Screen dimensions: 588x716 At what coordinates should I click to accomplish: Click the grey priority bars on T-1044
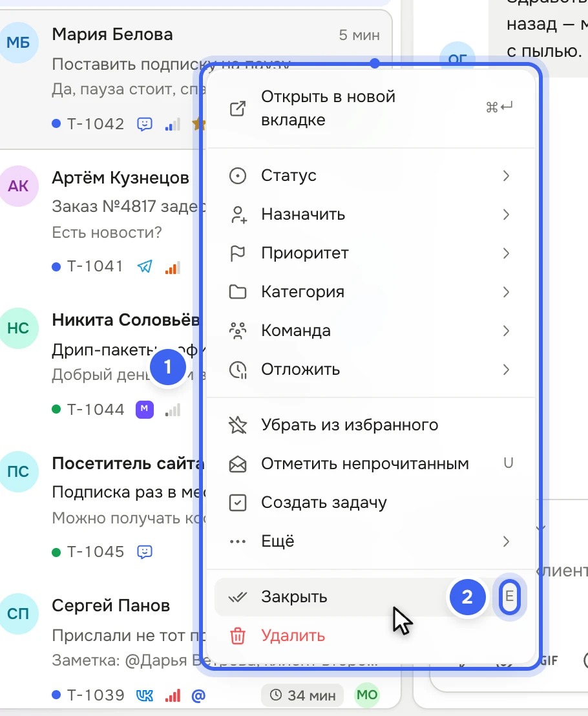click(173, 410)
